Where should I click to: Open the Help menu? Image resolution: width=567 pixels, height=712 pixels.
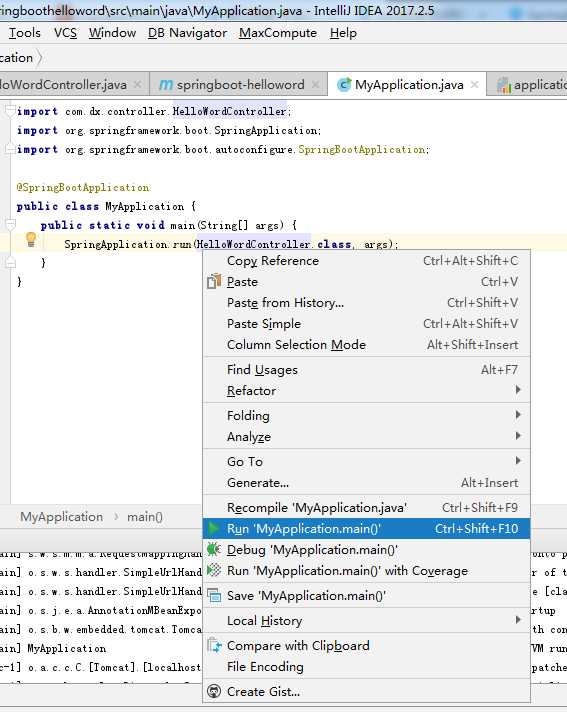[343, 33]
